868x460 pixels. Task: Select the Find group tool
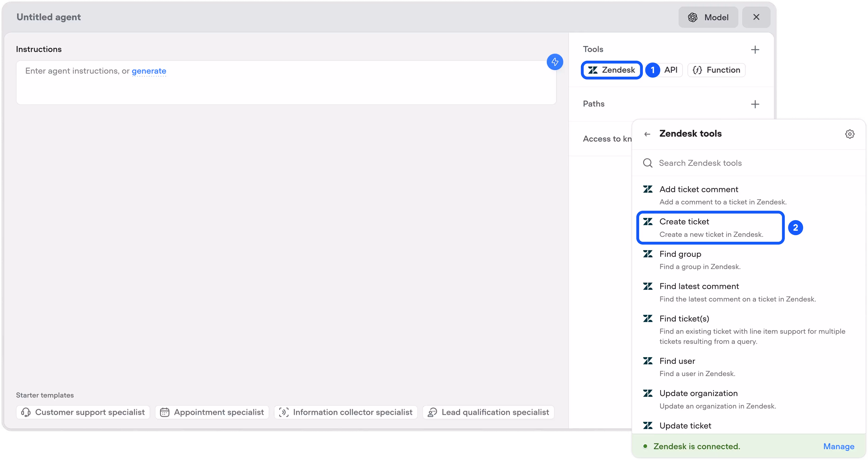pyautogui.click(x=699, y=260)
